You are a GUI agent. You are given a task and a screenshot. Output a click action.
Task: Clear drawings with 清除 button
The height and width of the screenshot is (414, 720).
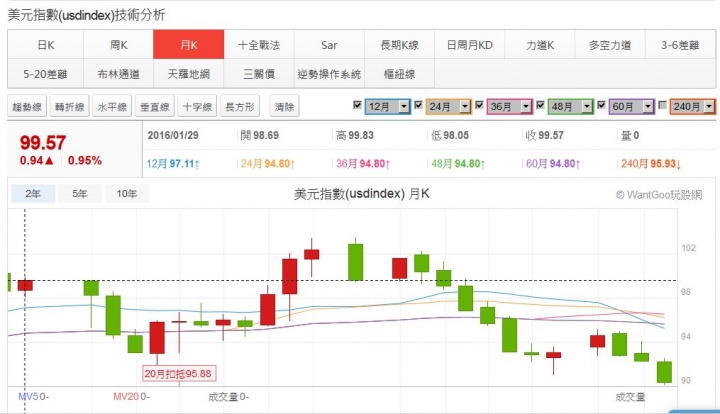point(284,106)
